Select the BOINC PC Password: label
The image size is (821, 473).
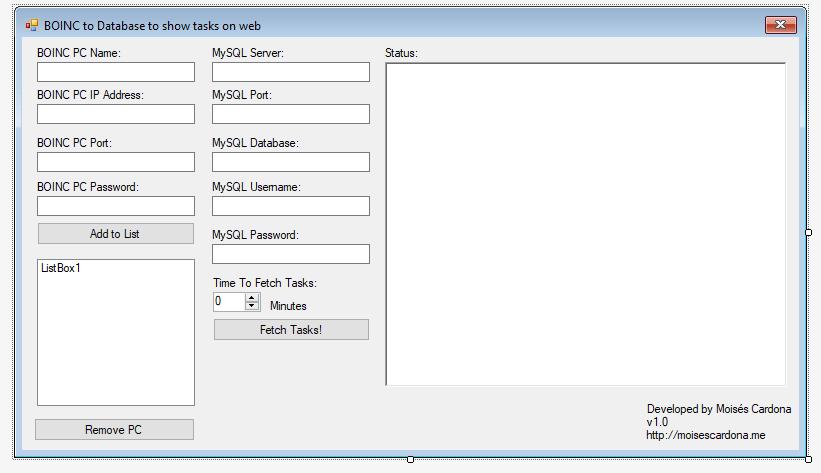coord(88,187)
